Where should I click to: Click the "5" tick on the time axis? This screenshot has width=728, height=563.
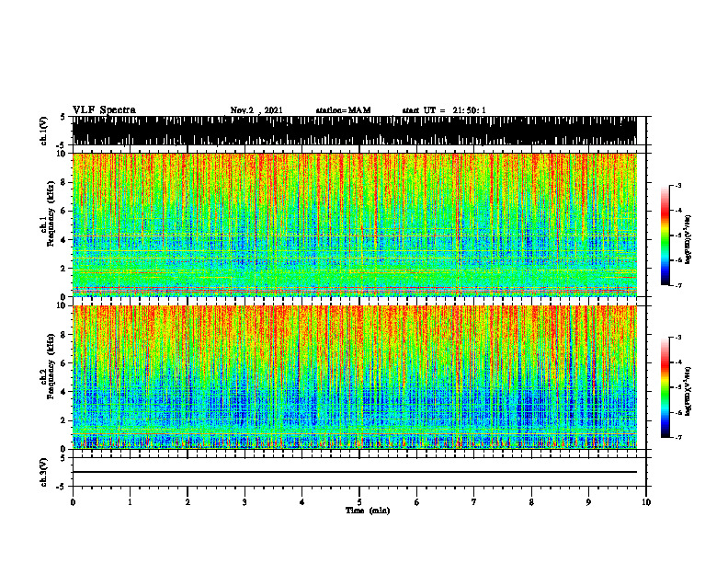coord(359,502)
